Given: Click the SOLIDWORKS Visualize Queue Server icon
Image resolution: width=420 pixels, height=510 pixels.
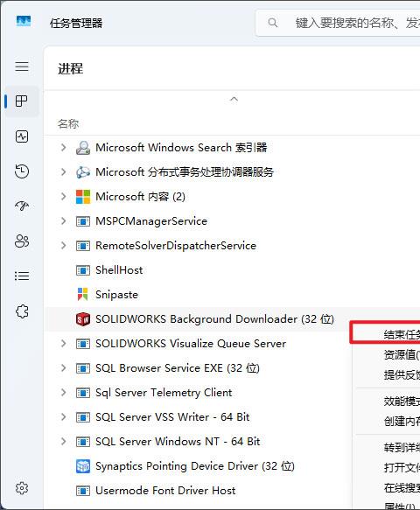Looking at the screenshot, I should point(83,344).
